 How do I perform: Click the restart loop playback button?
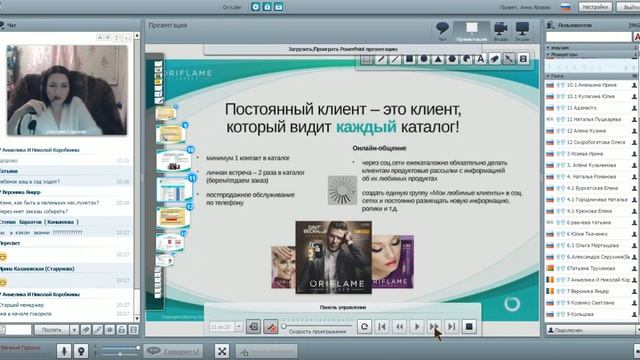(x=364, y=327)
